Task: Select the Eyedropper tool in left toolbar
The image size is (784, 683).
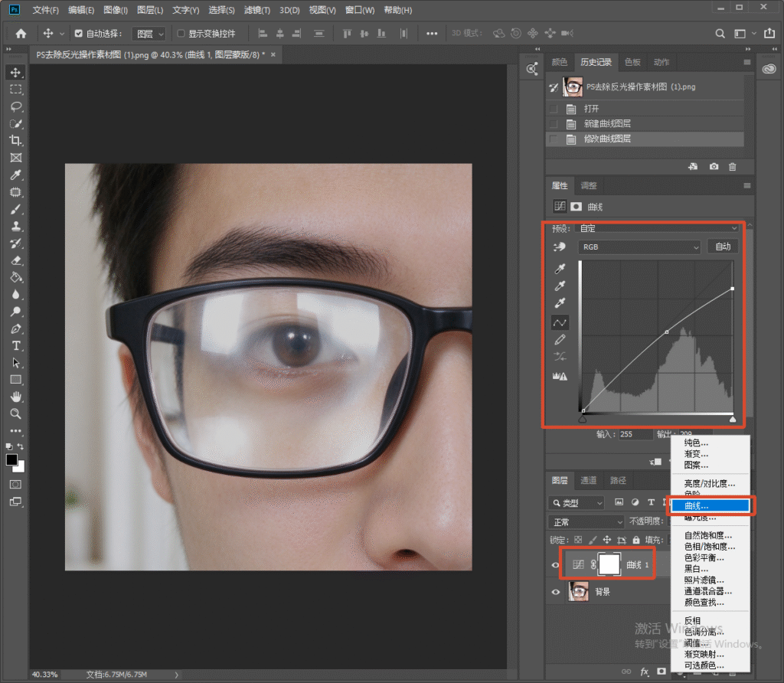Action: click(16, 175)
